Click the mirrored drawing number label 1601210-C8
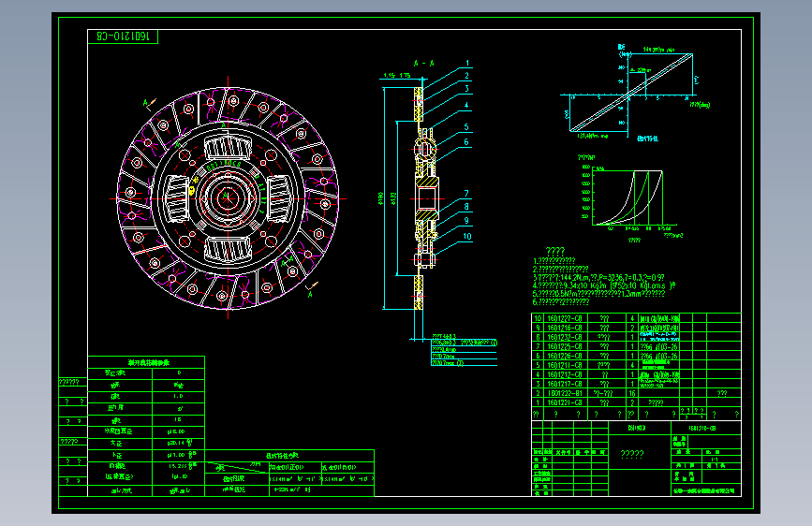Screen dimensions: 812x526 tap(123, 37)
